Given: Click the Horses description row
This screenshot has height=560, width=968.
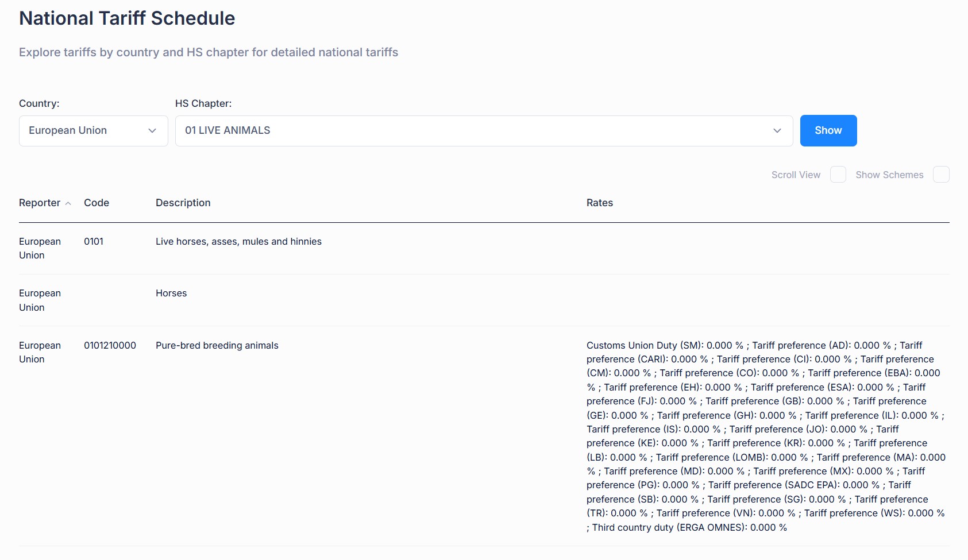Looking at the screenshot, I should [x=171, y=293].
